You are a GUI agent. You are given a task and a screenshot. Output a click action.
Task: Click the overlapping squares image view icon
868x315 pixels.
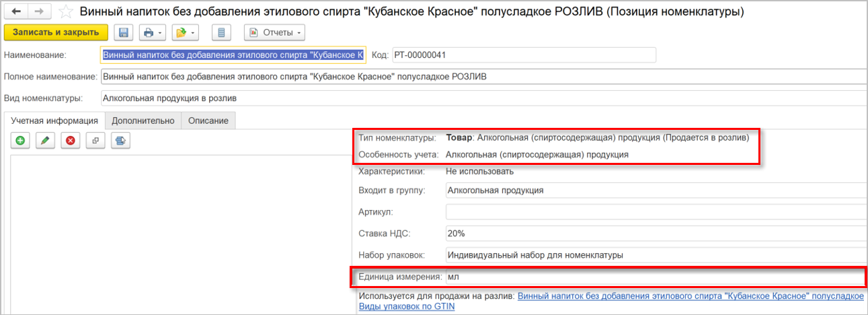click(x=95, y=141)
